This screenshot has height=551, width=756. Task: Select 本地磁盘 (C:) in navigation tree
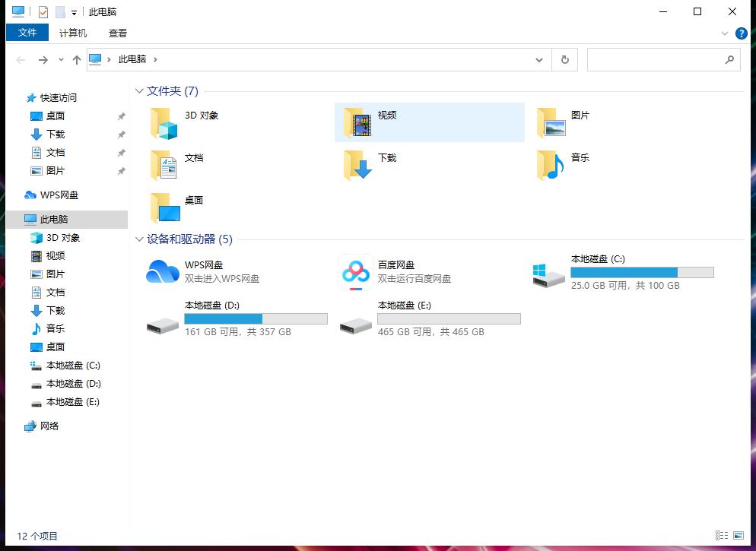(x=65, y=366)
